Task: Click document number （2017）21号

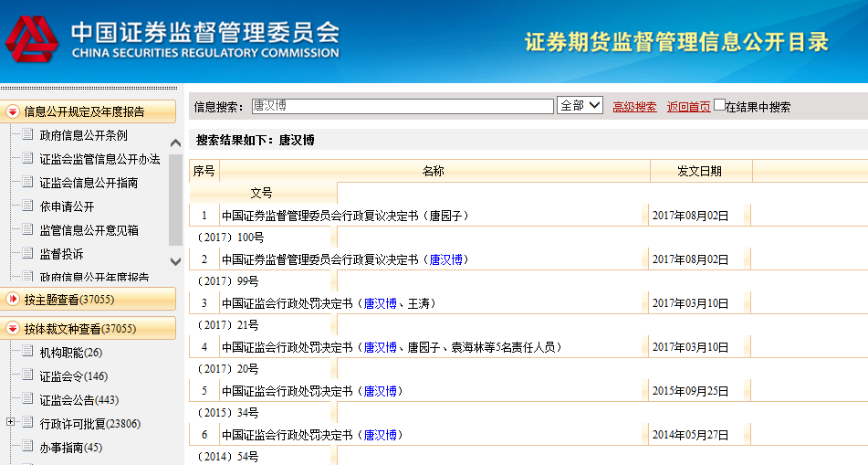Action: pyautogui.click(x=228, y=325)
